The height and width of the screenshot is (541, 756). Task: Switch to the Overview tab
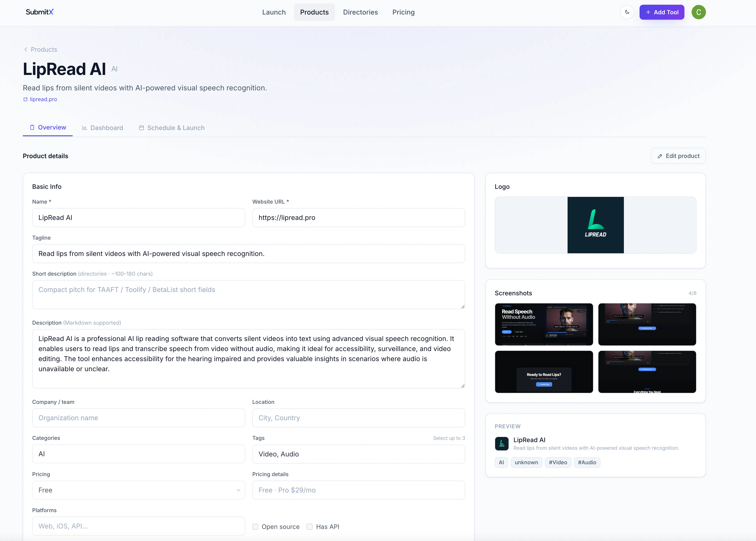coord(48,128)
